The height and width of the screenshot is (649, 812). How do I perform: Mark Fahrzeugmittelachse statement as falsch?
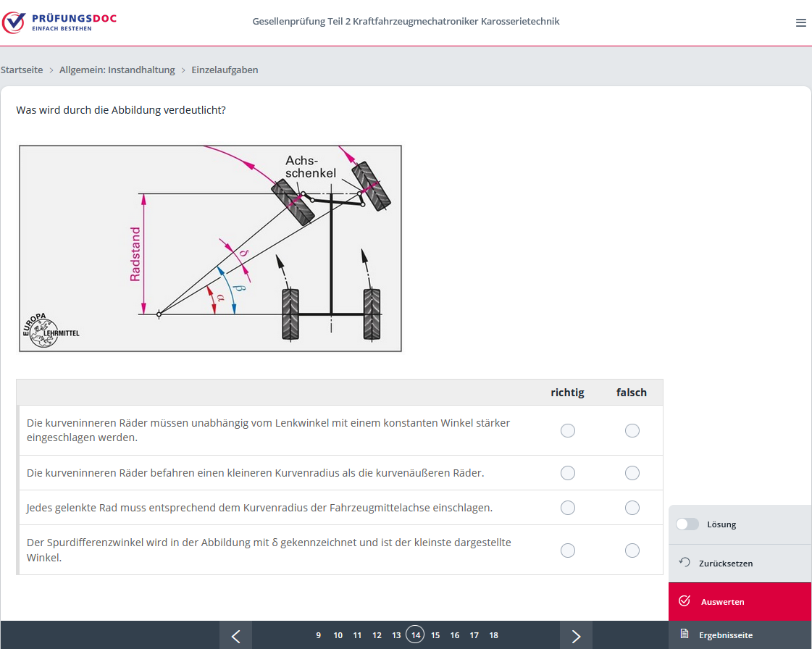tap(632, 508)
